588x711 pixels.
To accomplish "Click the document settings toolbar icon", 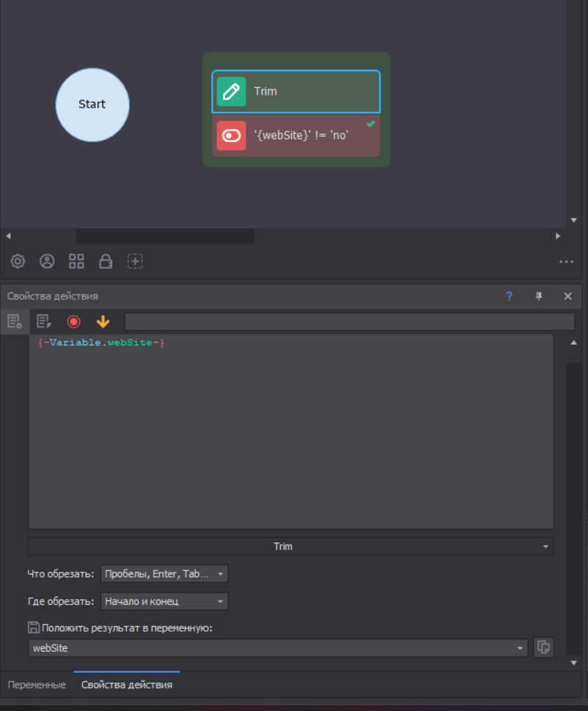I will pyautogui.click(x=15, y=322).
